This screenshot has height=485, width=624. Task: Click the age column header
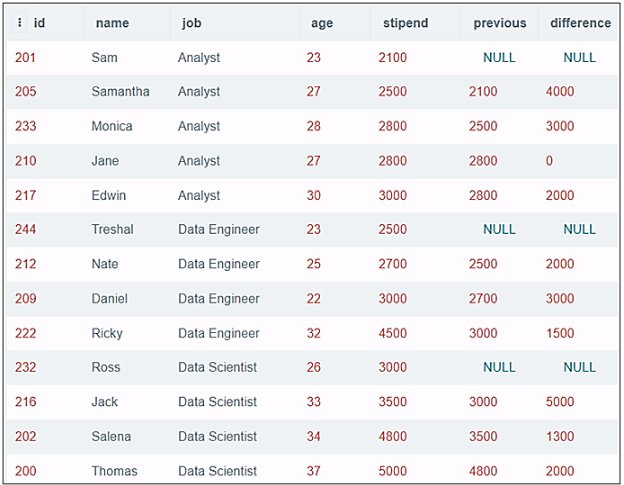(x=322, y=23)
